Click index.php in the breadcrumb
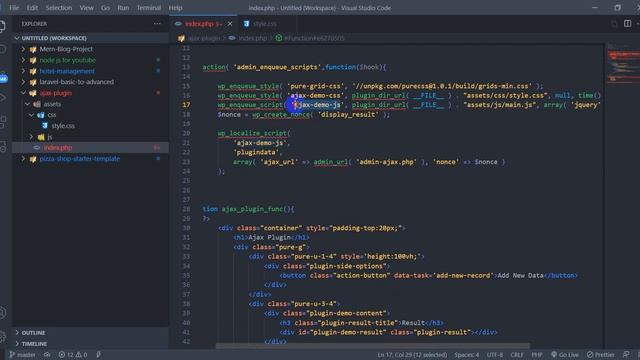 coord(252,38)
